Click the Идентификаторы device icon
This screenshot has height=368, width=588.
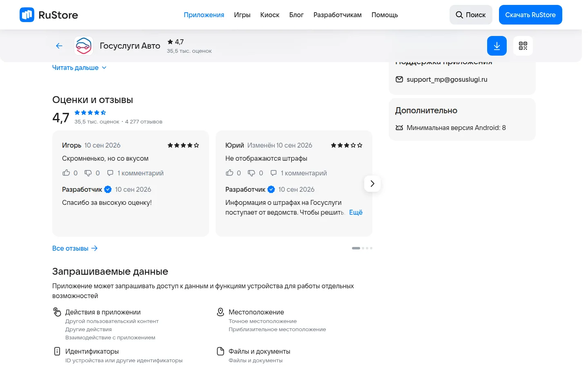click(57, 351)
